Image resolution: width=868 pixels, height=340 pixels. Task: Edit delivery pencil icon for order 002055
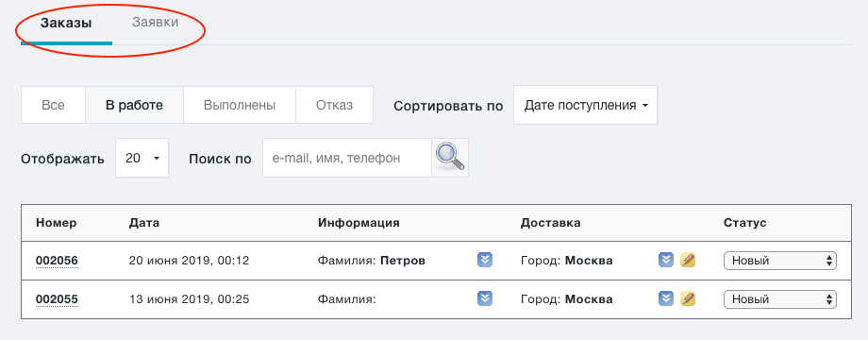688,299
